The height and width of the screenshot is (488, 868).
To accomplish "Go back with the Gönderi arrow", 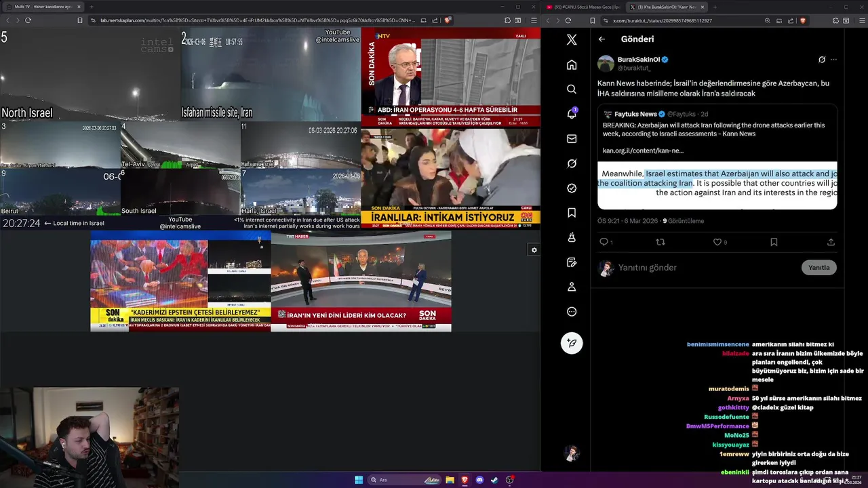I will pos(601,39).
